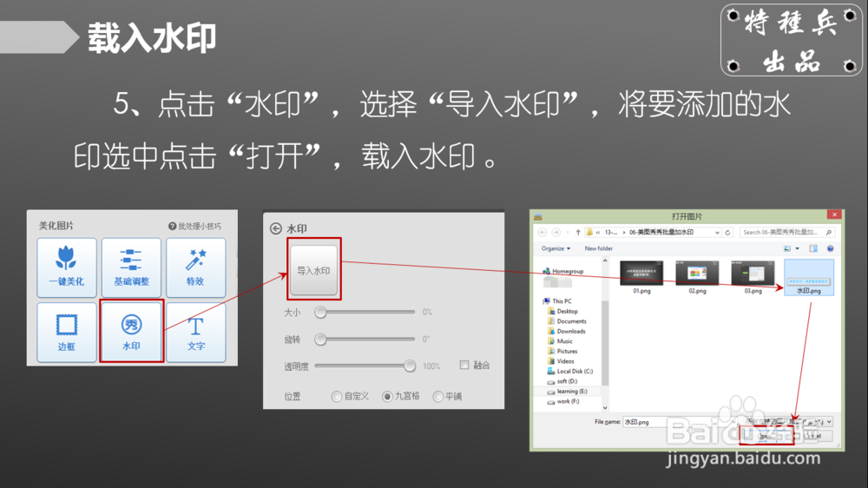
Task: Go up one folder level with up arrow
Action: [x=578, y=232]
